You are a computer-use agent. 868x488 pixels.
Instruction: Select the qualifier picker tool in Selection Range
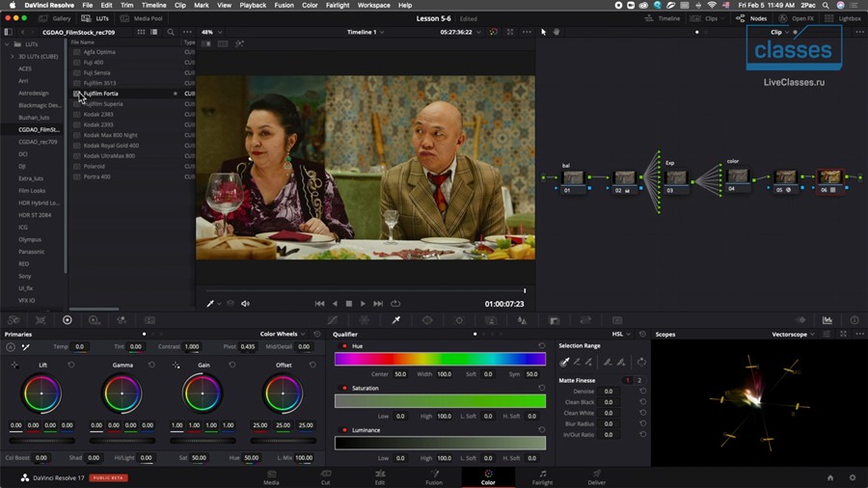coord(564,363)
